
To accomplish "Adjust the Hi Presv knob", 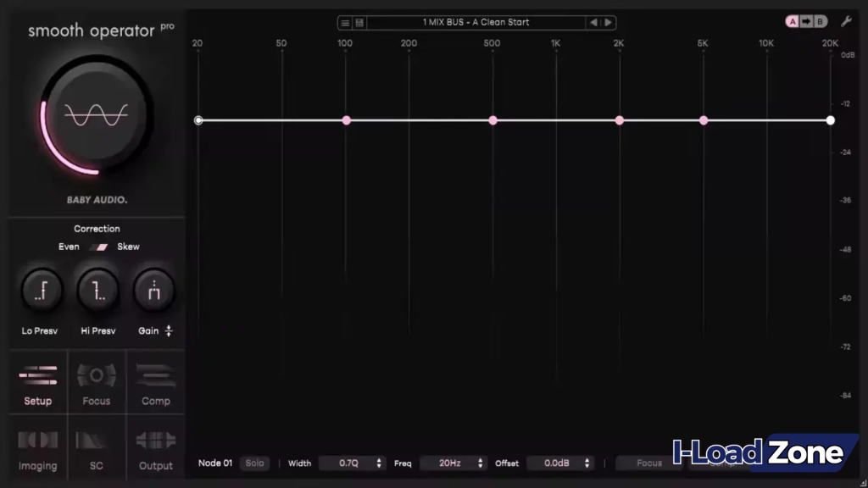I will [98, 290].
